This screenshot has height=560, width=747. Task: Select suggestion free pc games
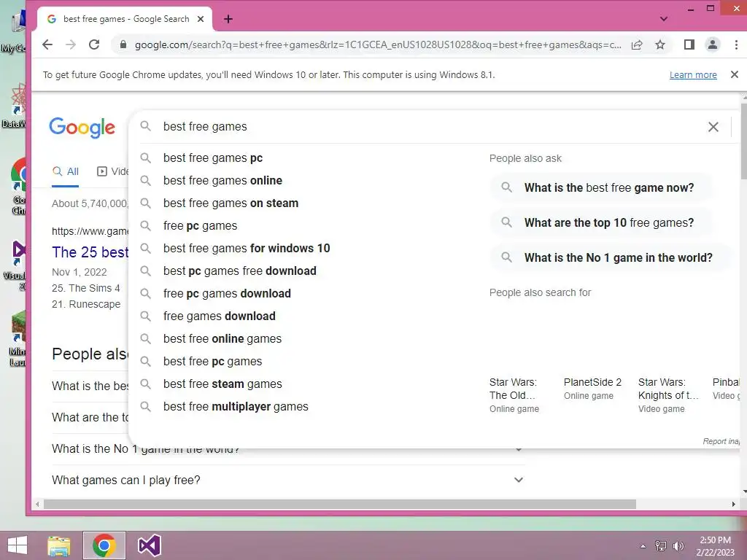point(200,226)
